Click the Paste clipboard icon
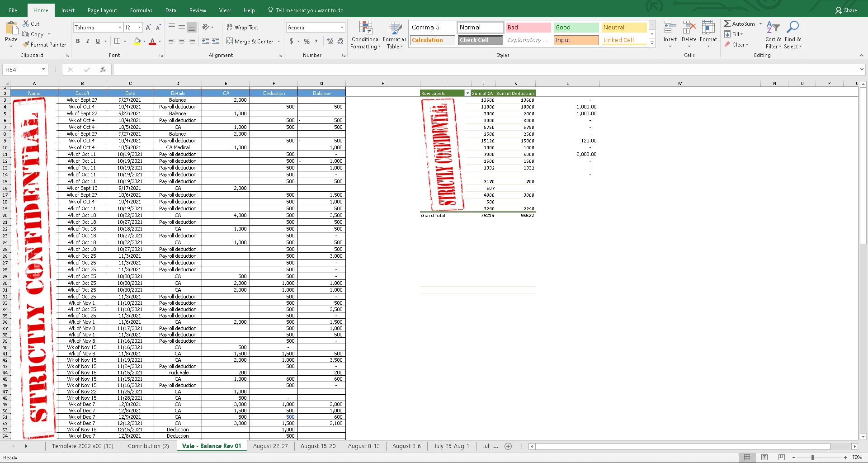Screen dimensions: 868x463 pyautogui.click(x=11, y=28)
